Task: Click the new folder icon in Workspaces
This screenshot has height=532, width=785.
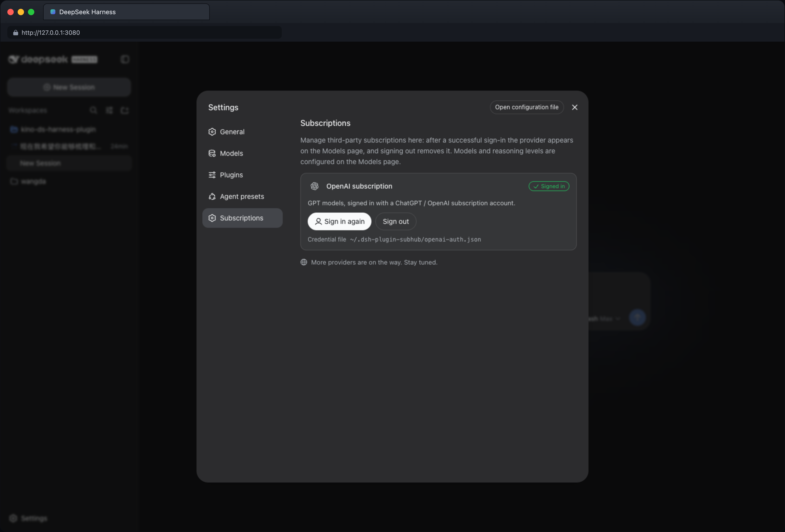Action: (125, 110)
